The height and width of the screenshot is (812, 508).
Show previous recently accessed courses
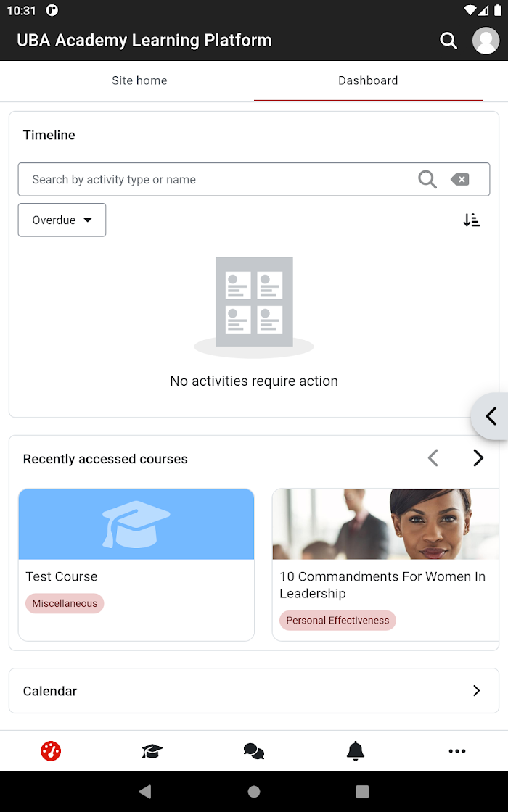click(433, 458)
